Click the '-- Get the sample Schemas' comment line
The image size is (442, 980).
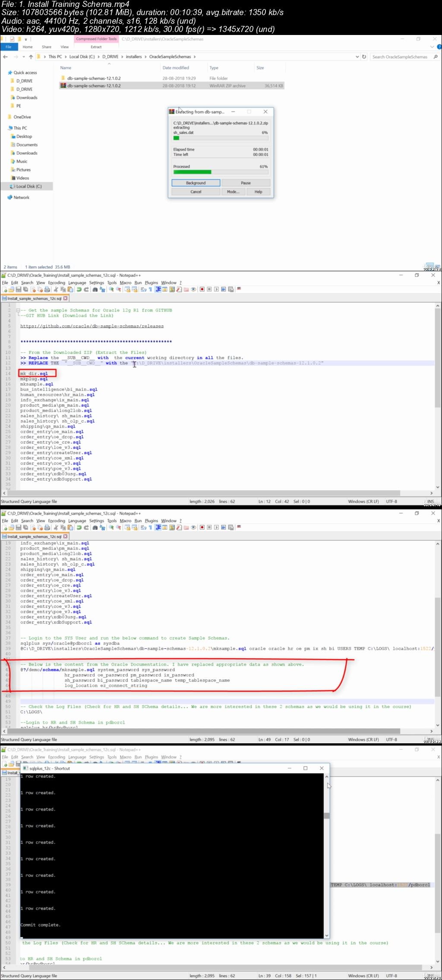(x=96, y=310)
